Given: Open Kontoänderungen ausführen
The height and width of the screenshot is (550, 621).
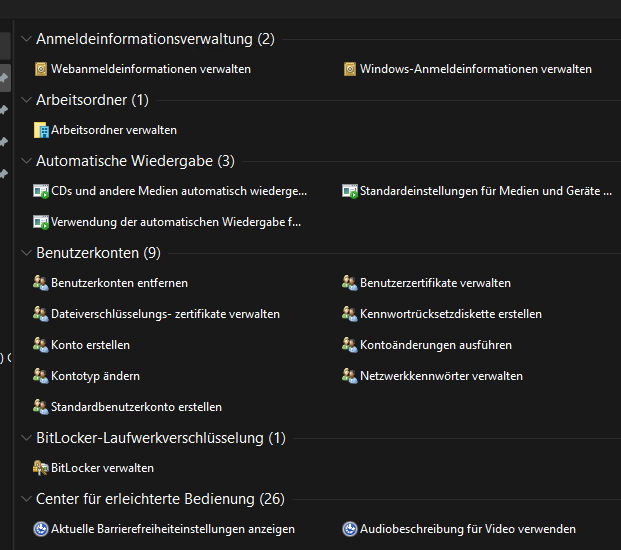Looking at the screenshot, I should 436,345.
